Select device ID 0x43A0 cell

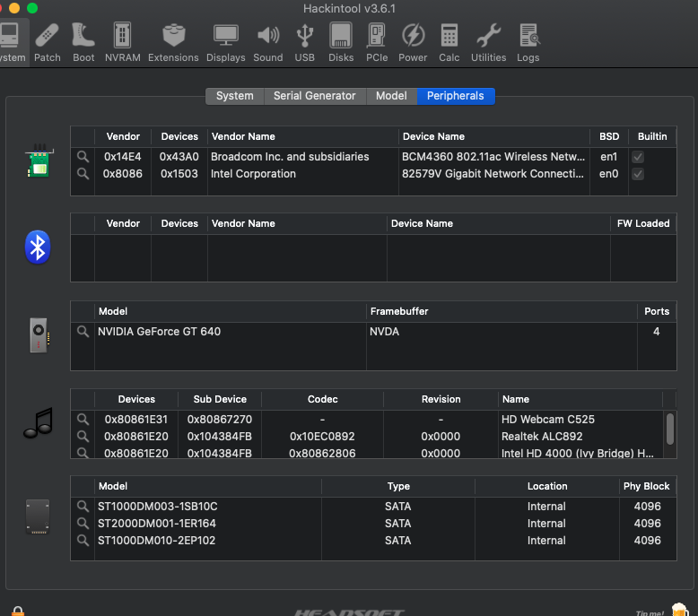coord(179,157)
